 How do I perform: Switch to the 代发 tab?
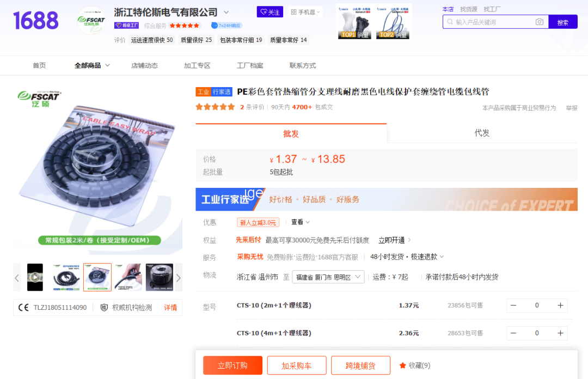click(482, 133)
